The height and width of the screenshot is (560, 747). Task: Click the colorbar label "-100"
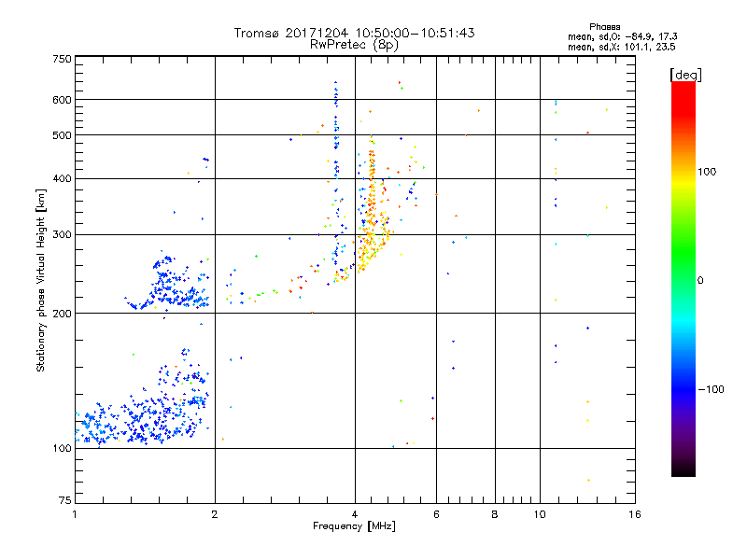click(712, 389)
